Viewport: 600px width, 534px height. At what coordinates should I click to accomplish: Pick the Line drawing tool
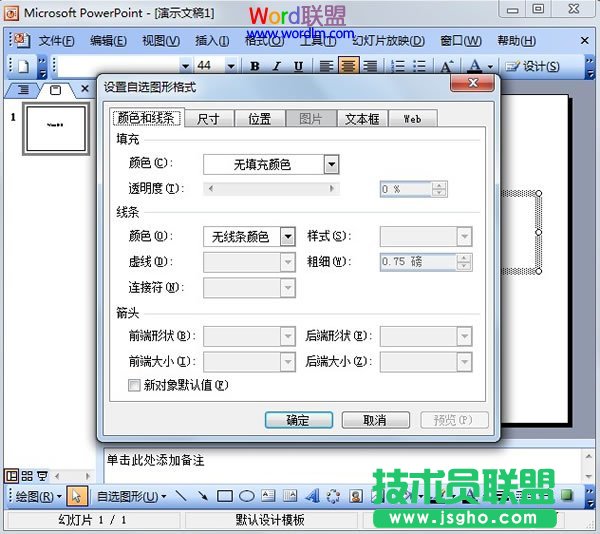coord(181,496)
